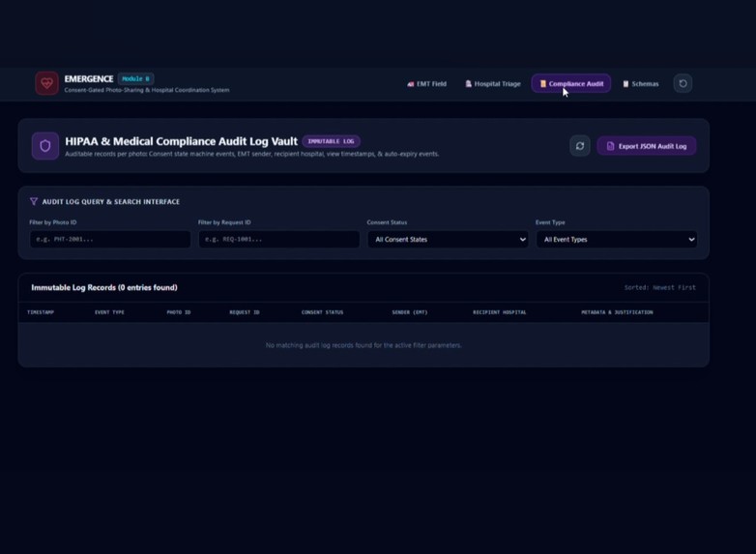Click the Timestamp column header
This screenshot has width=756, height=554.
pos(41,312)
